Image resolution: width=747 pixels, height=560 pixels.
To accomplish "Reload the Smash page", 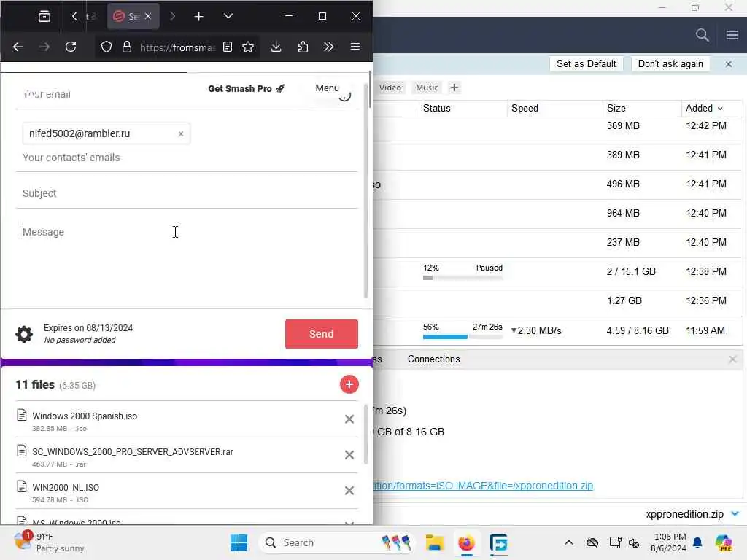I will (71, 47).
